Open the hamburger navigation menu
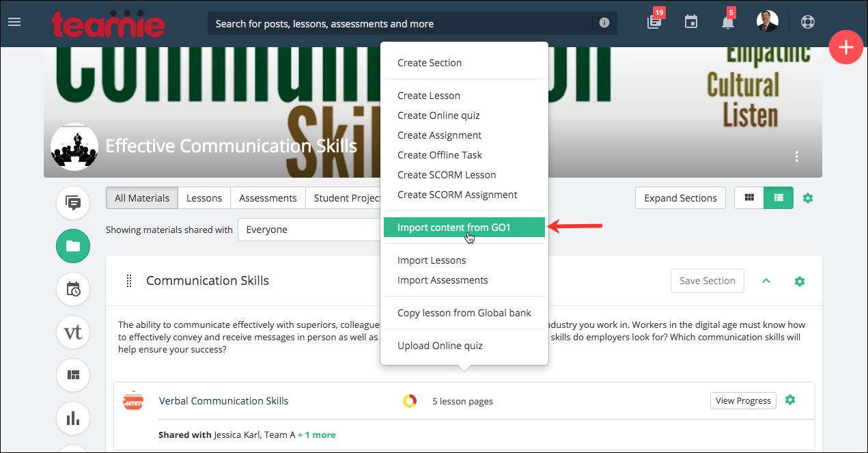The image size is (868, 453). point(14,22)
